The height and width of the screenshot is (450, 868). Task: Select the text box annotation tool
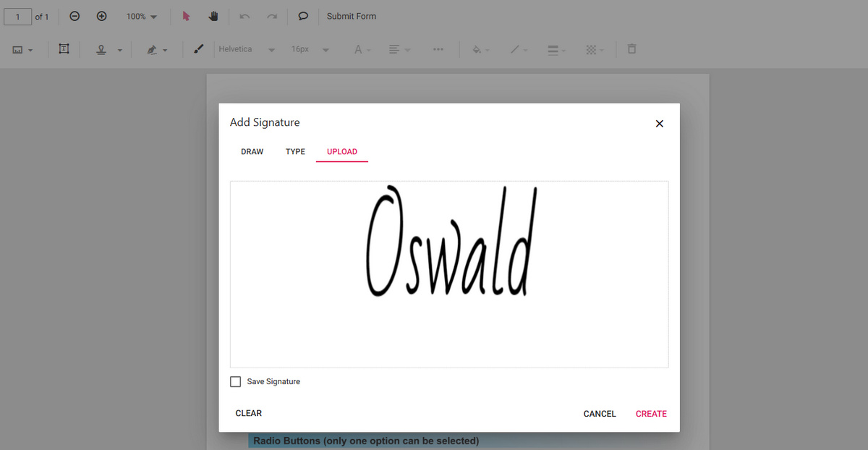(x=64, y=49)
